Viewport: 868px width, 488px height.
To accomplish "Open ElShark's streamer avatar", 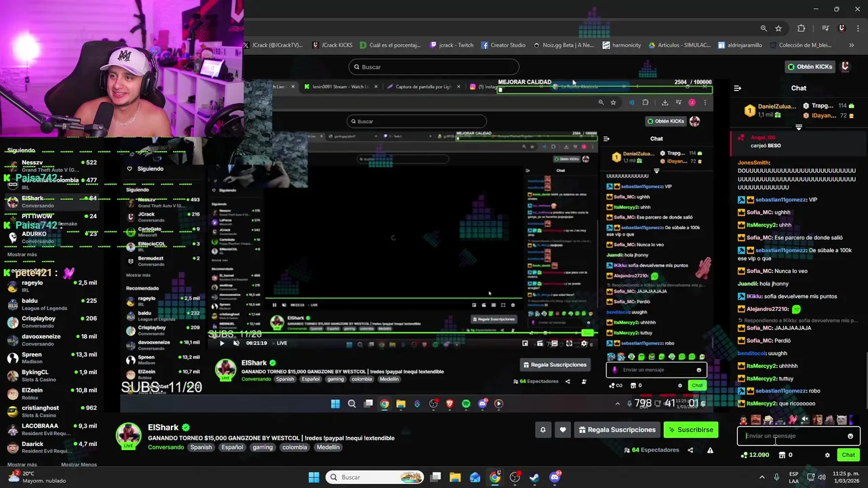I will coord(128,436).
